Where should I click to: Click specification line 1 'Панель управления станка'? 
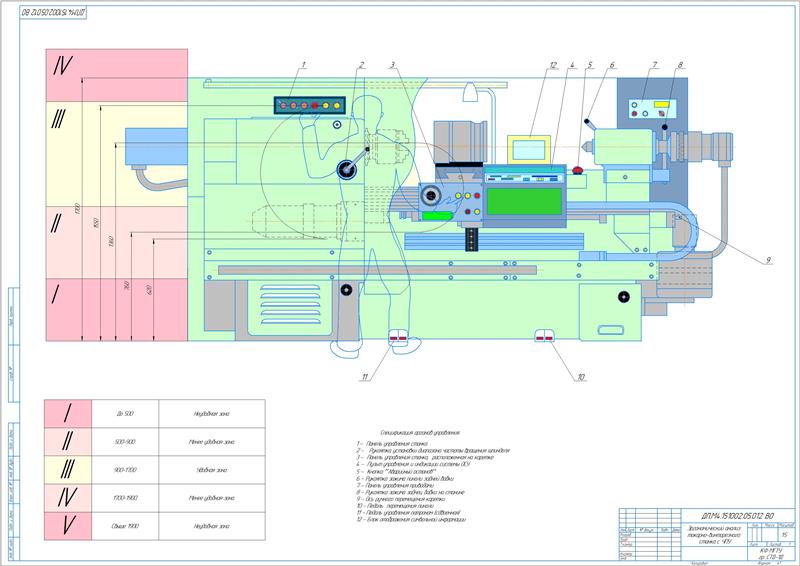tap(392, 444)
